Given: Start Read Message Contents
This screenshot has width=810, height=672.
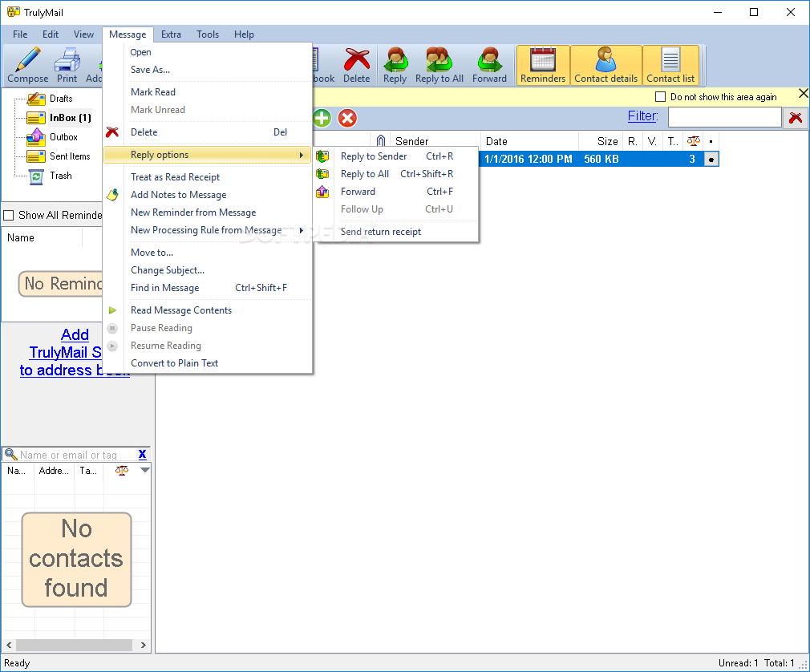Looking at the screenshot, I should click(208, 310).
